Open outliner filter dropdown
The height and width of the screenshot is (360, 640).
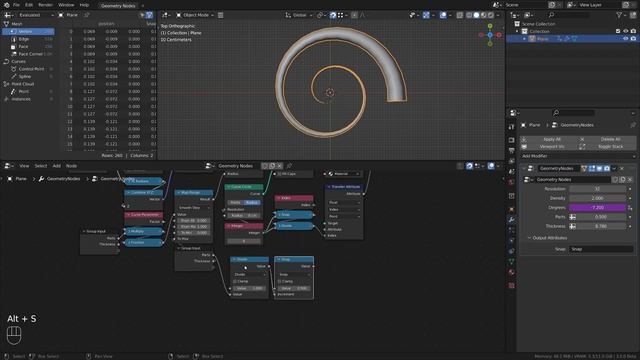coord(621,15)
